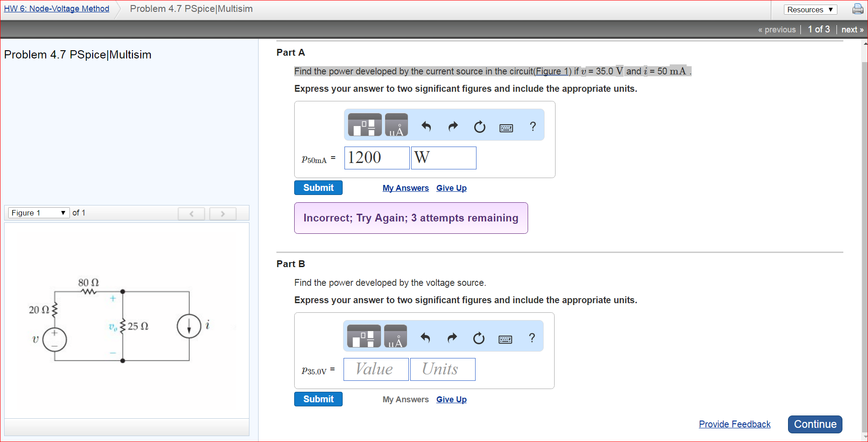Viewport: 868px width, 442px height.
Task: Click the Value input field in Part B
Action: click(x=376, y=369)
